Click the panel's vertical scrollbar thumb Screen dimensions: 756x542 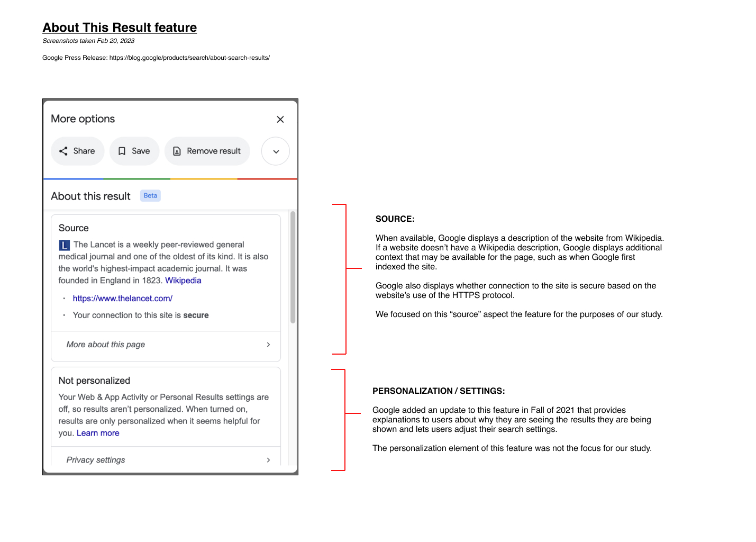coord(293,267)
